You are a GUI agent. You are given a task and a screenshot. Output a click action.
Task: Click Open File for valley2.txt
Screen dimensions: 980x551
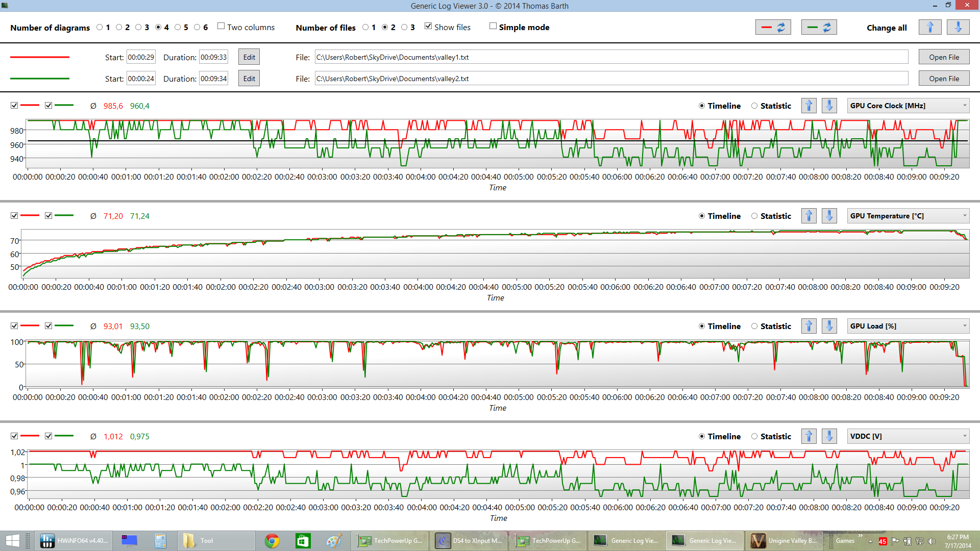(x=944, y=79)
